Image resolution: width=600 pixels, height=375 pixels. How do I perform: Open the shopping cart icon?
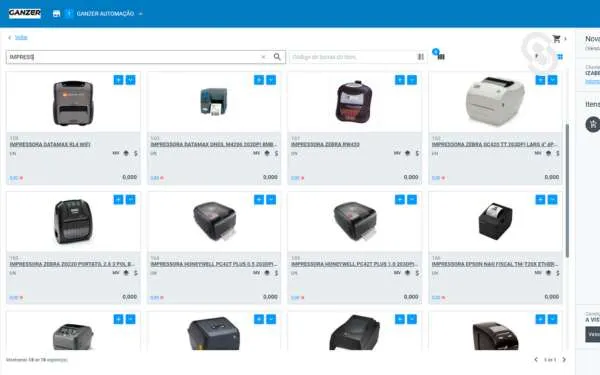[x=556, y=39]
